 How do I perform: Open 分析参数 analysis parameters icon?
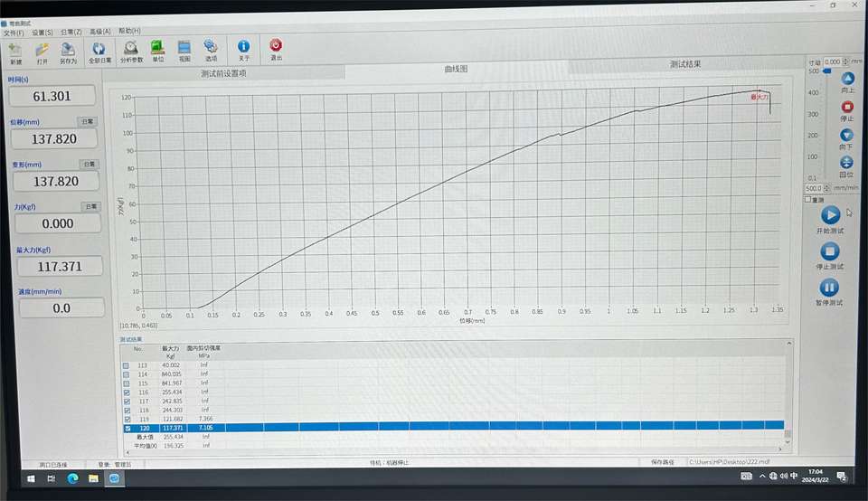coord(131,51)
